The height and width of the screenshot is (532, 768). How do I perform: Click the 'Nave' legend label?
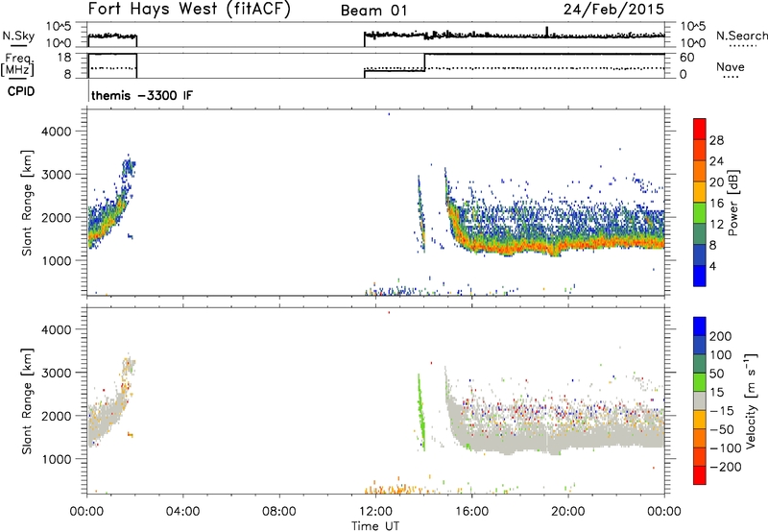click(x=731, y=66)
